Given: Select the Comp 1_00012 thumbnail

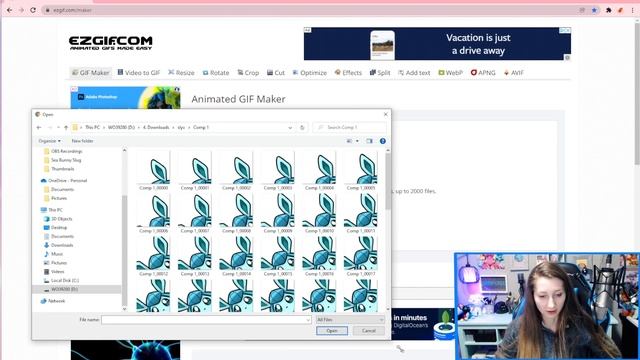Looking at the screenshot, I should tap(153, 256).
